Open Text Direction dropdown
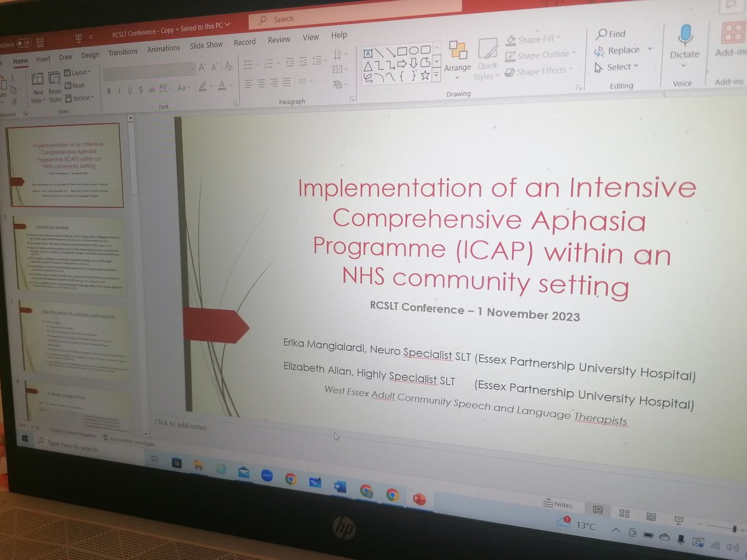Viewport: 747px width, 560px height. pyautogui.click(x=341, y=54)
